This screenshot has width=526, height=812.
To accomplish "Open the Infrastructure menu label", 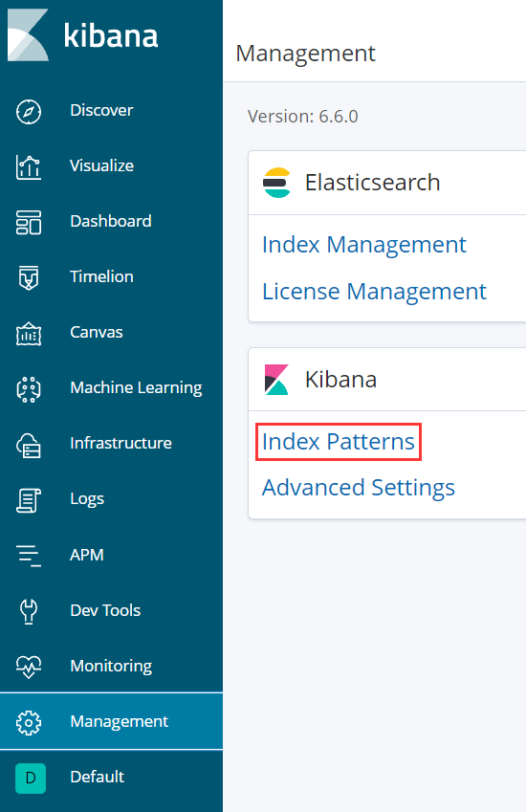I will (x=121, y=443).
